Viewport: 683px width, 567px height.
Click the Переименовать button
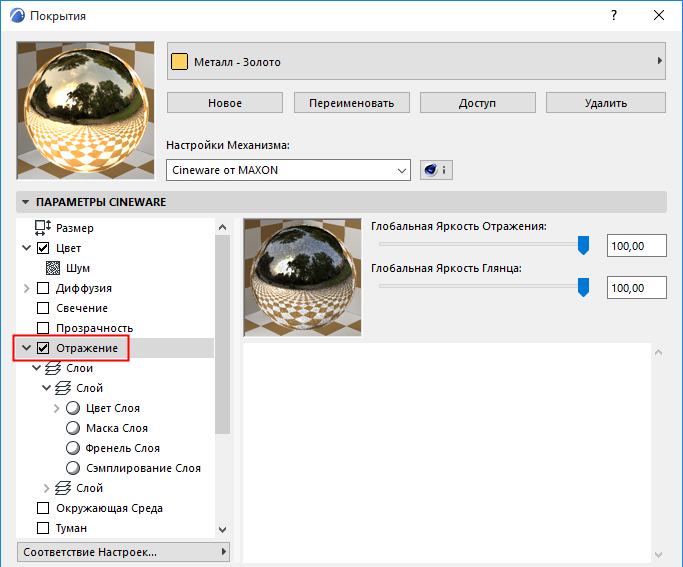[x=352, y=103]
